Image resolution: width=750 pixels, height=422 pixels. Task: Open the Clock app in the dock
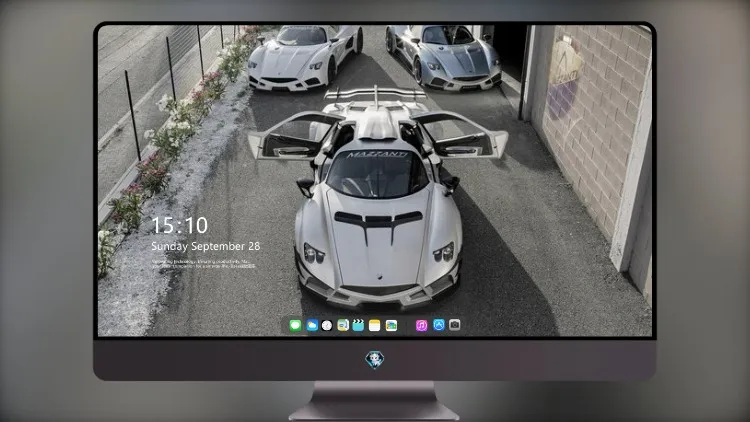pyautogui.click(x=327, y=325)
